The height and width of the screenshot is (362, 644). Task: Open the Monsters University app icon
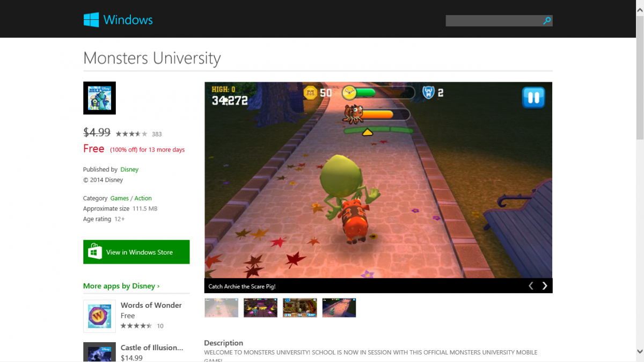[x=99, y=98]
